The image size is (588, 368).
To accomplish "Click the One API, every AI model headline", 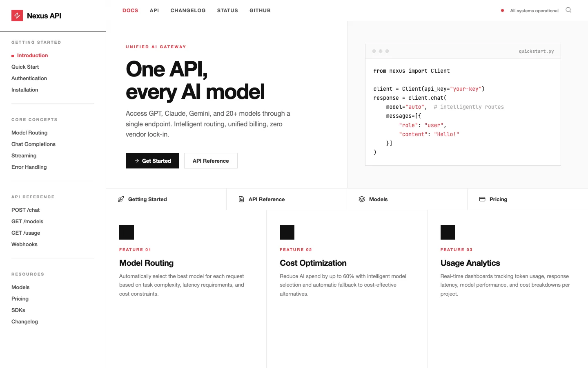I will [x=195, y=80].
